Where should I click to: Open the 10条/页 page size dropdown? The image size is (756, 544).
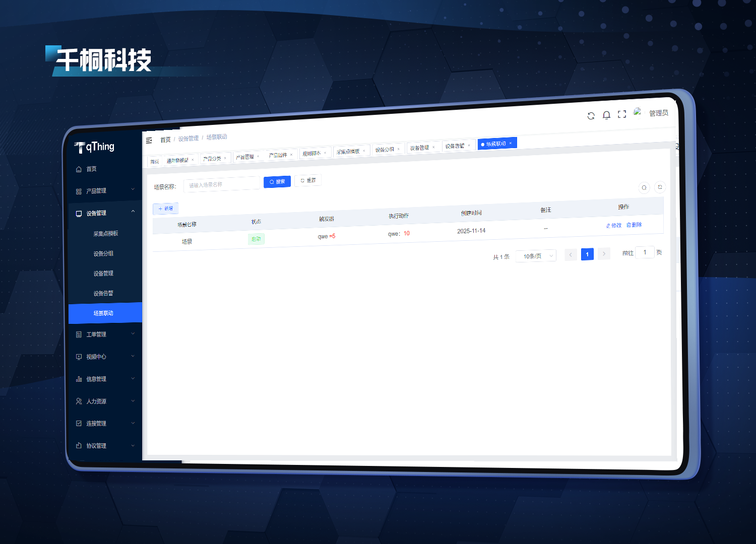point(537,256)
